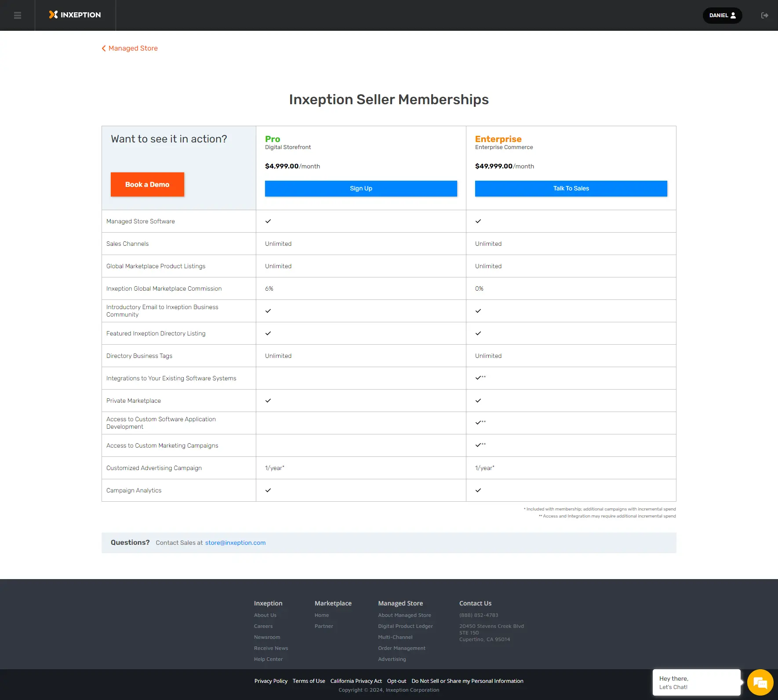Click Pro checkmark for Managed Store Software
This screenshot has width=778, height=700.
[x=268, y=221]
